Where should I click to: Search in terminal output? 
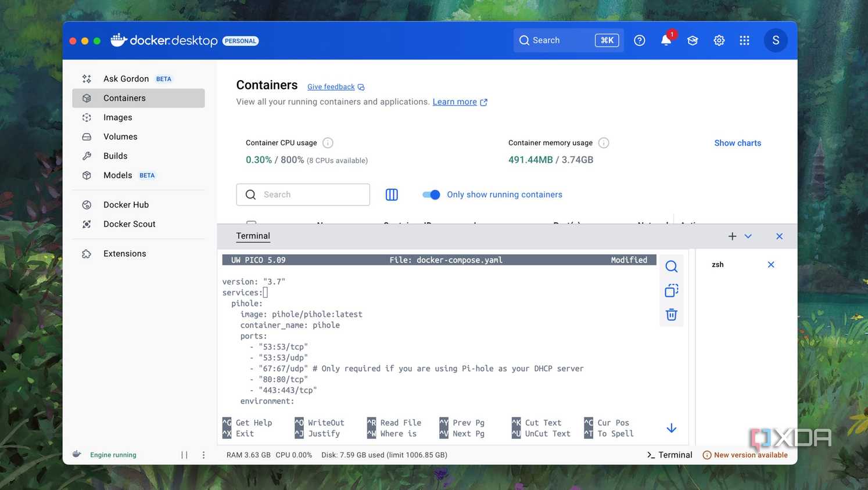[671, 266]
